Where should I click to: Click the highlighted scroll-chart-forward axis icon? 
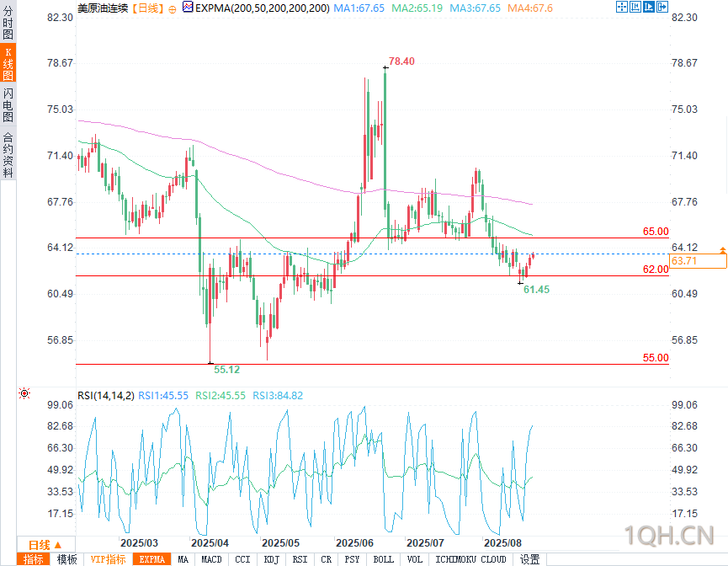(649, 7)
